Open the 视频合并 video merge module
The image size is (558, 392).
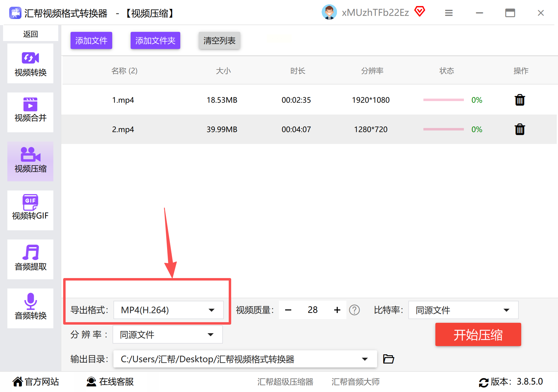click(30, 112)
